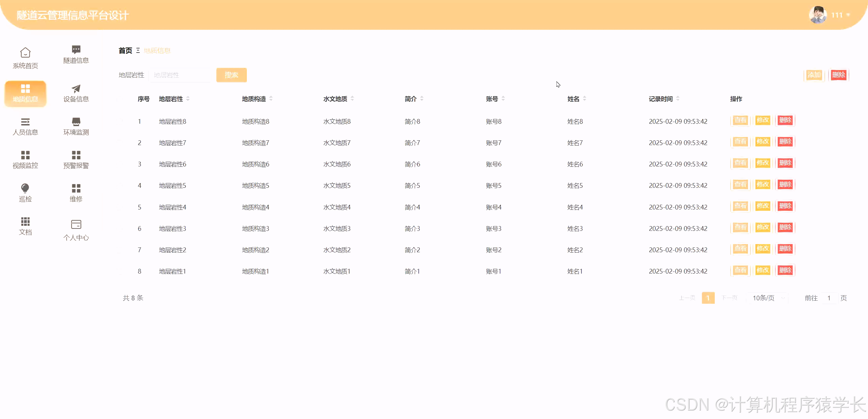Sort by 地层岩性 column arrows
This screenshot has height=419, width=868.
click(188, 99)
